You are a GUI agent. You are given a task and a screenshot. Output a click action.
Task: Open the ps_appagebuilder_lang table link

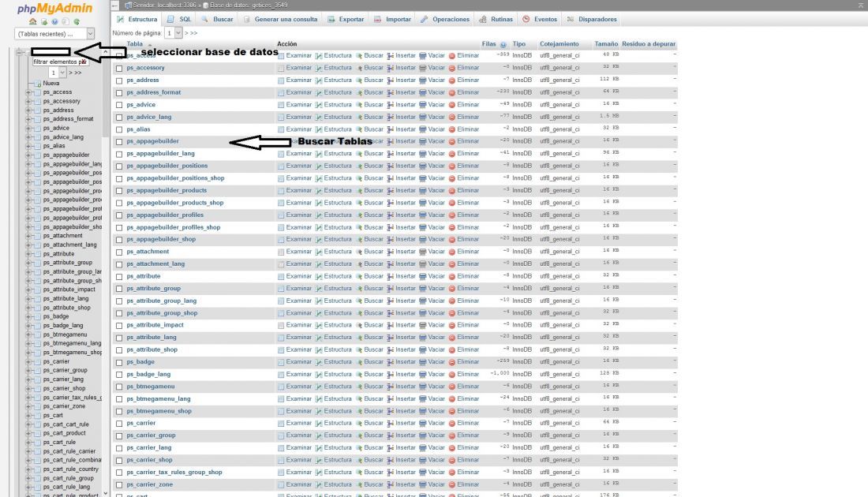tap(160, 153)
